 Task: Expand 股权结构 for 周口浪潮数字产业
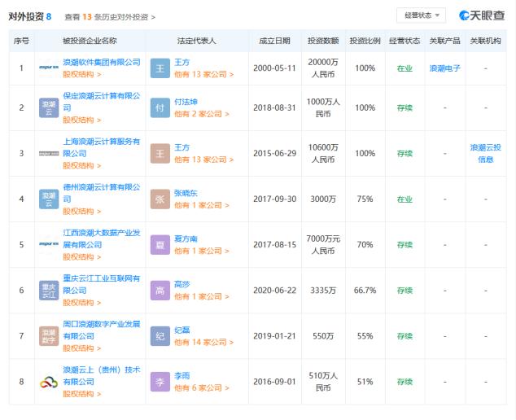tap(82, 348)
